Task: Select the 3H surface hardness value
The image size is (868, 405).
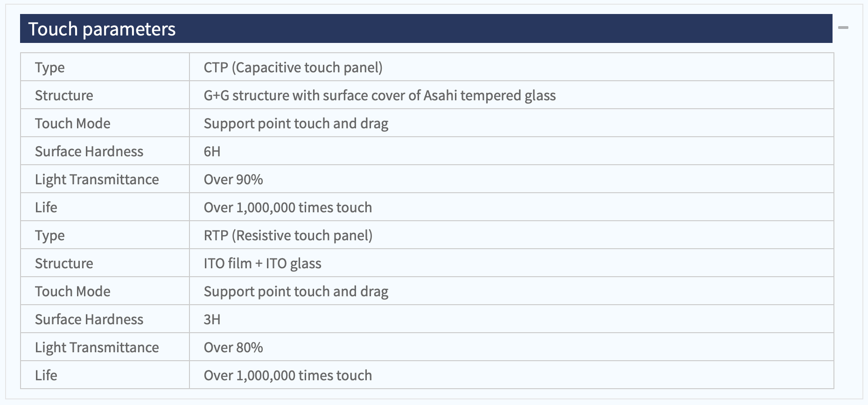Action: [511, 319]
